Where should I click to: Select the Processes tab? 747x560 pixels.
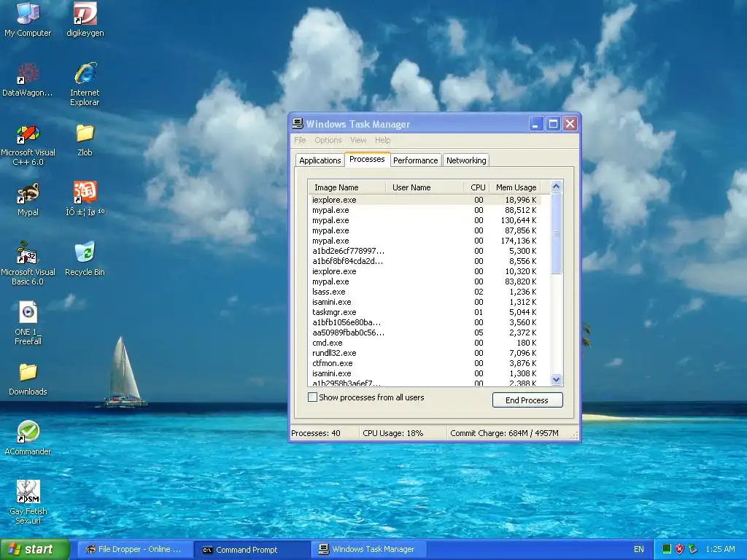[367, 159]
